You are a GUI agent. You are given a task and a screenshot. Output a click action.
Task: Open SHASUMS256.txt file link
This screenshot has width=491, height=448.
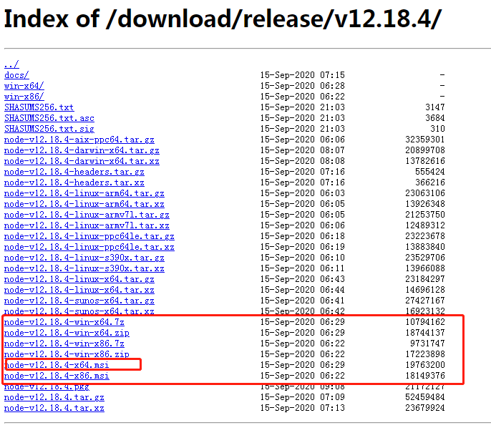coord(39,107)
